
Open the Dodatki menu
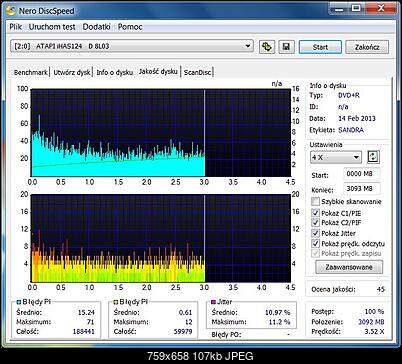coord(96,27)
